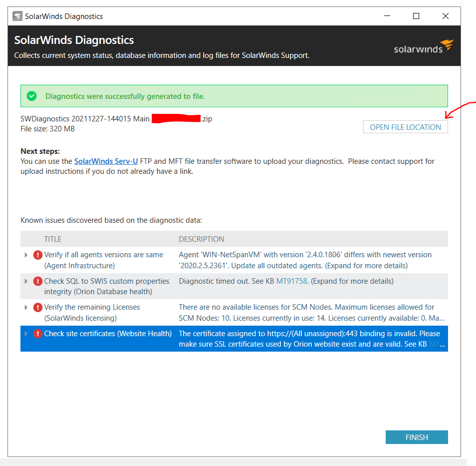
Task: Click error icon for site certificates issue
Action: (x=37, y=334)
